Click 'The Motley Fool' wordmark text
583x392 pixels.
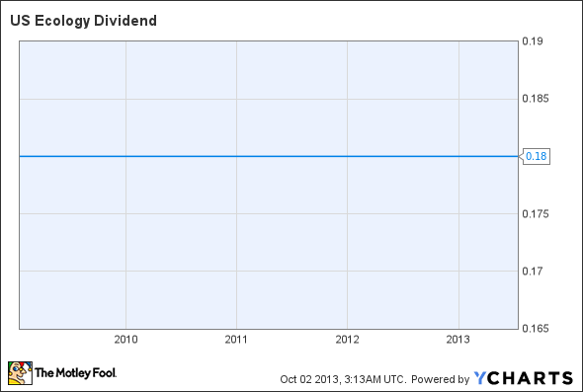tap(75, 372)
